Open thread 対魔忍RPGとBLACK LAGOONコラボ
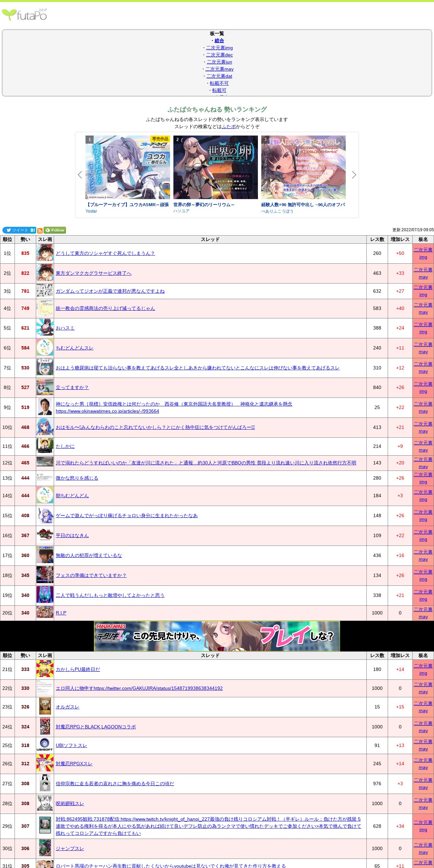Screen dimensions: 434x868 click(x=96, y=727)
